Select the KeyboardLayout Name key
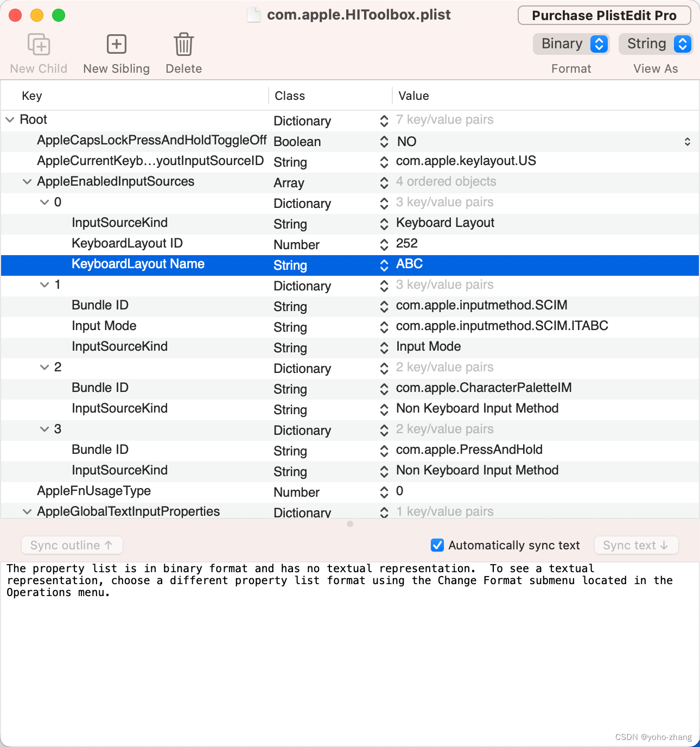The image size is (700, 747). (138, 264)
